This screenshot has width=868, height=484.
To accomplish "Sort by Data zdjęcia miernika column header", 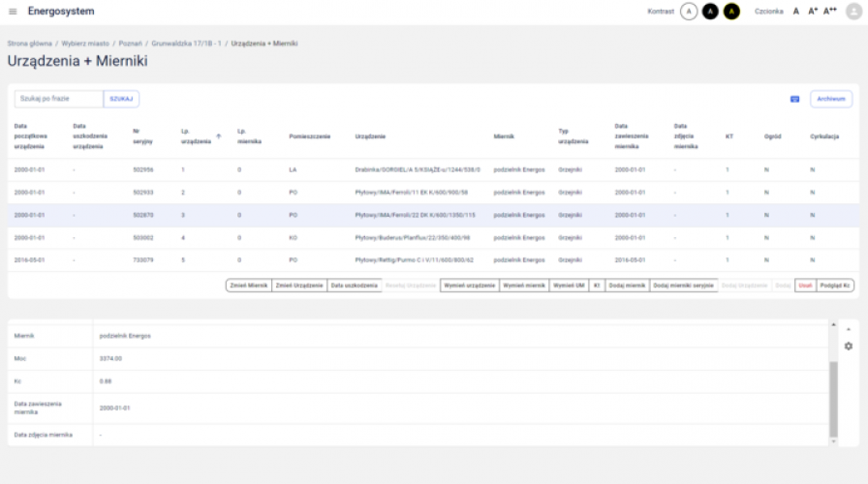I will (x=686, y=136).
